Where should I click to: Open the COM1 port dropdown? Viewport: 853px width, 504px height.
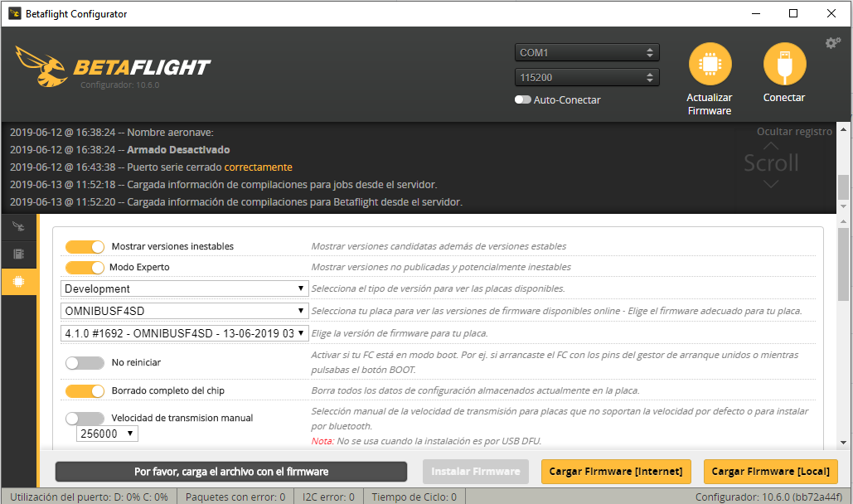(x=586, y=51)
